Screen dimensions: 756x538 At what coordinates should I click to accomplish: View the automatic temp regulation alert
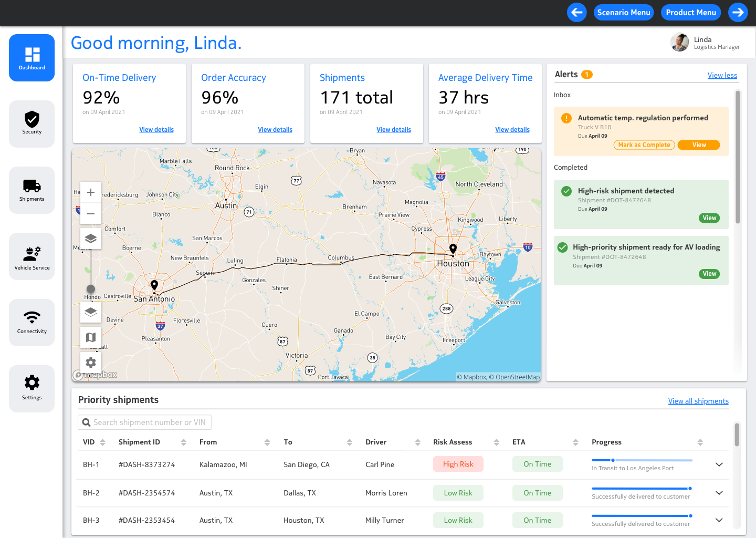(x=699, y=145)
